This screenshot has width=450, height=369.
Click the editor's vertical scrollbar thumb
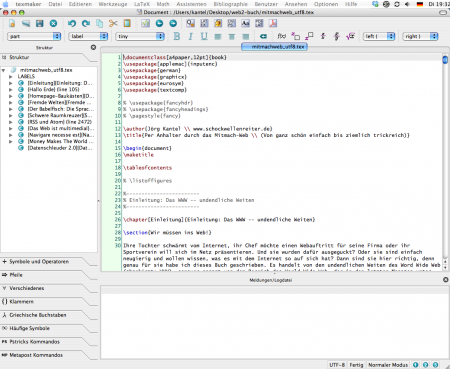(x=445, y=60)
